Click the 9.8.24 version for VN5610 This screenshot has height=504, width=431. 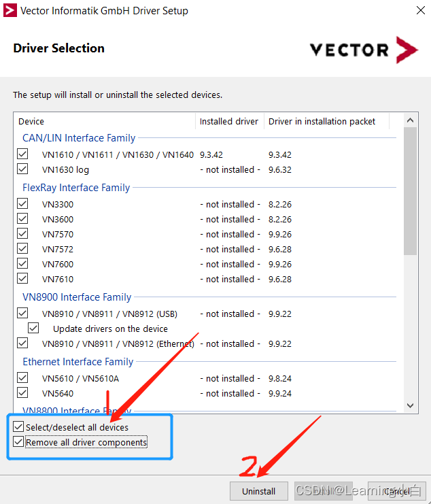click(279, 379)
